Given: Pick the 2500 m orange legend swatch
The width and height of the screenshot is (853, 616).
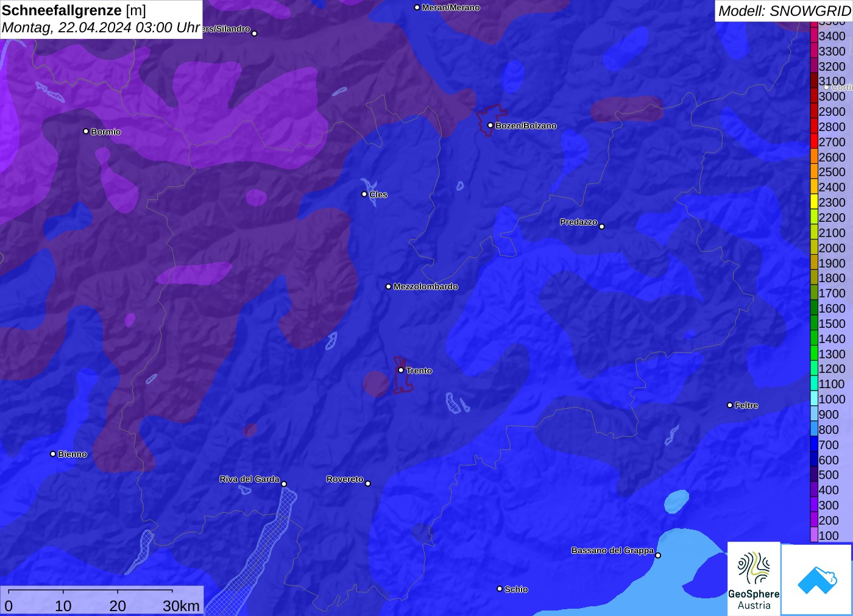Looking at the screenshot, I should (x=814, y=172).
